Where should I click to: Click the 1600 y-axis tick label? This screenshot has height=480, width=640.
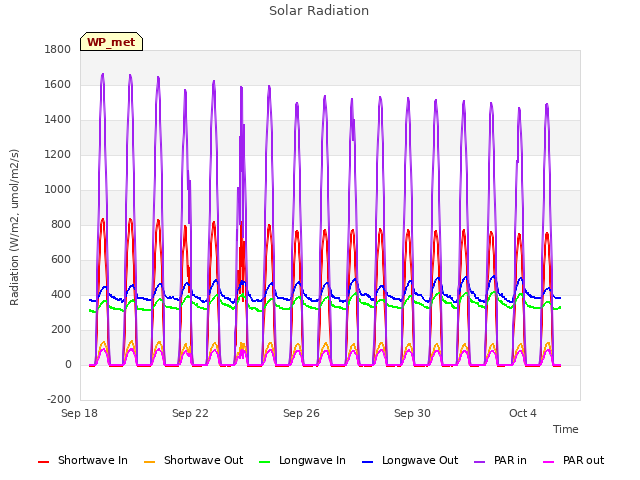point(58,84)
